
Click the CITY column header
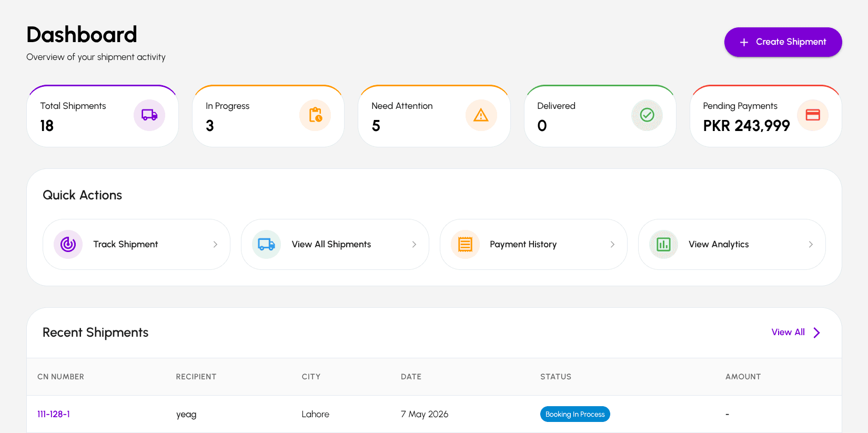click(311, 377)
